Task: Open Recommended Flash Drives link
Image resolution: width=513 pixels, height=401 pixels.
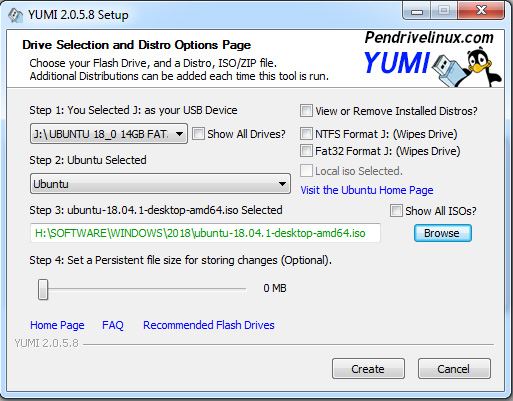Action: click(x=209, y=325)
